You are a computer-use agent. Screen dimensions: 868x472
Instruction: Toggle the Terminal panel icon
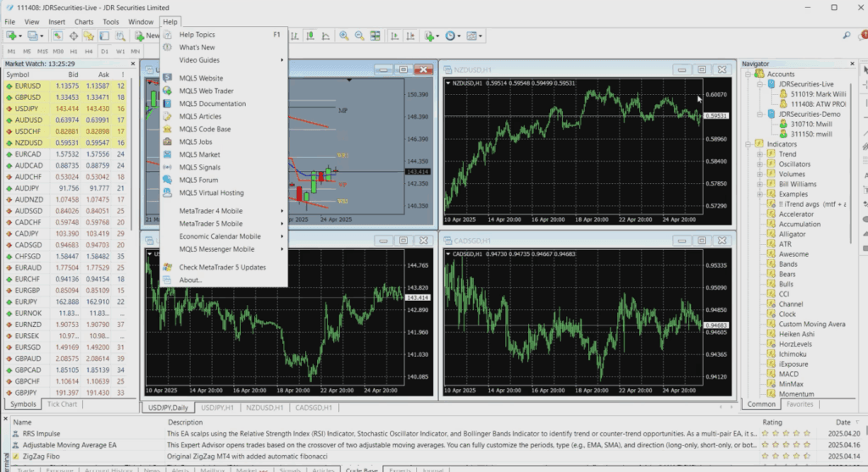coord(104,36)
